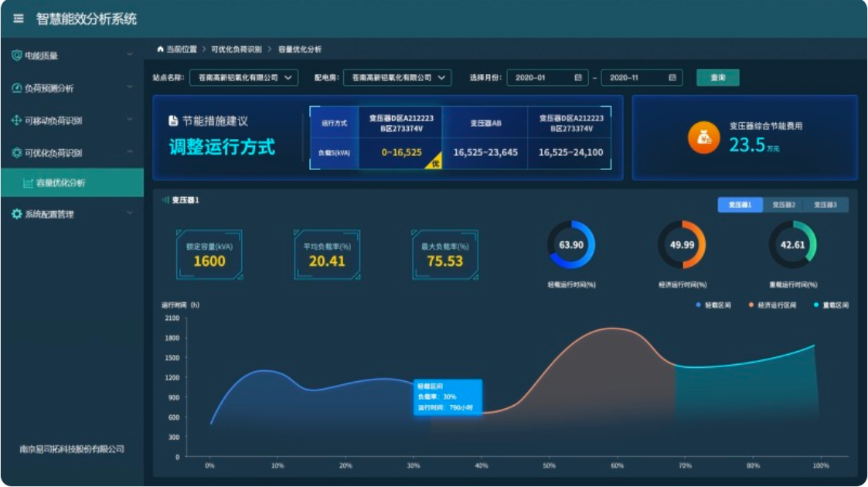The height and width of the screenshot is (487, 868).
Task: Collapse the 可优化负荷识别 menu chevron
Action: coord(130,152)
